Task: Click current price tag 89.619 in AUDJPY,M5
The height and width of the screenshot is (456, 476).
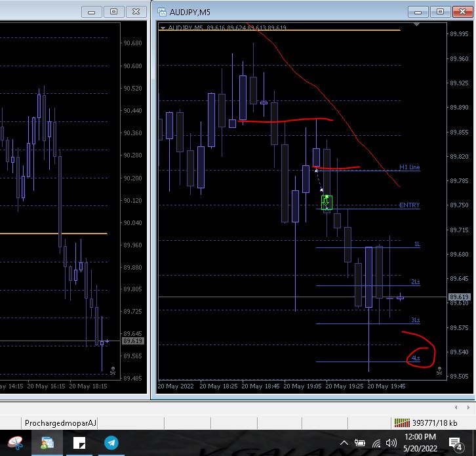Action: [460, 297]
